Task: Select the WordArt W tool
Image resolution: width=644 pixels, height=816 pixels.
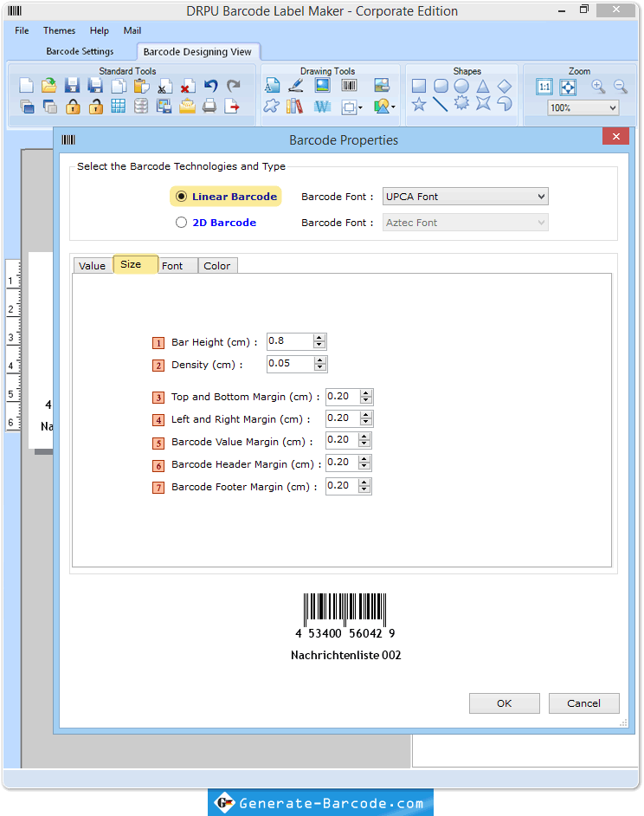Action: tap(323, 107)
